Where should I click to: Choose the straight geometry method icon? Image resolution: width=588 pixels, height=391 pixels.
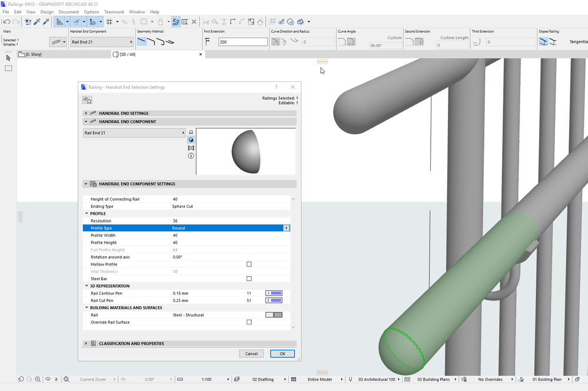142,42
